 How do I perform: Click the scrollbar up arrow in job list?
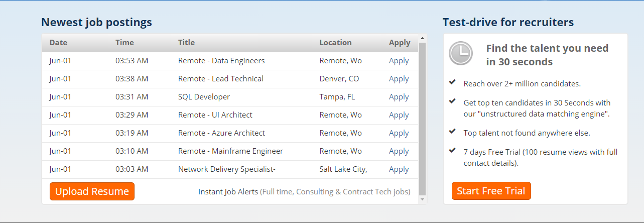click(422, 38)
